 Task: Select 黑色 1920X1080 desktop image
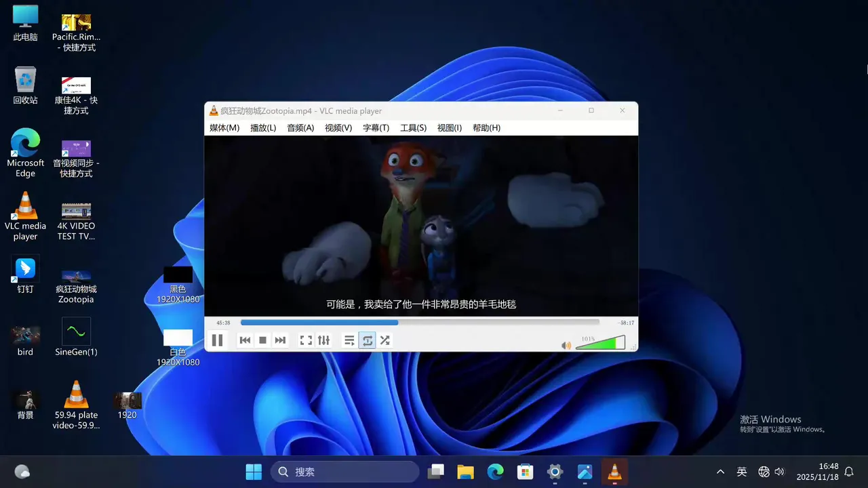tap(178, 284)
